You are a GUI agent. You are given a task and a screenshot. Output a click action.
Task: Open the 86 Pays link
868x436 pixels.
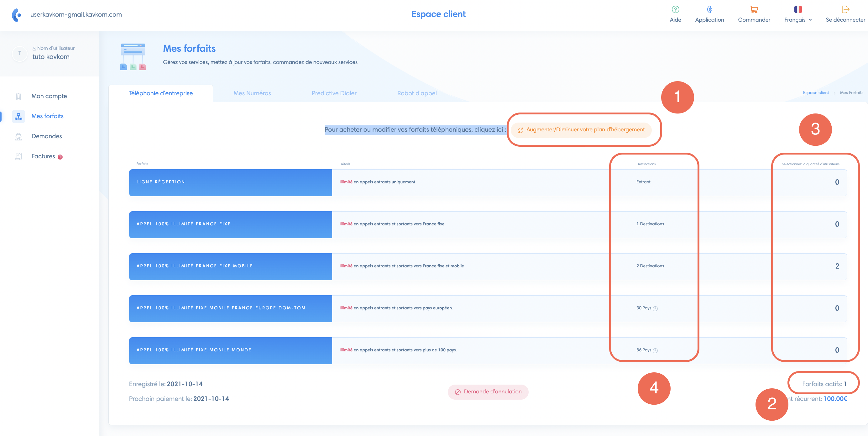(x=644, y=350)
